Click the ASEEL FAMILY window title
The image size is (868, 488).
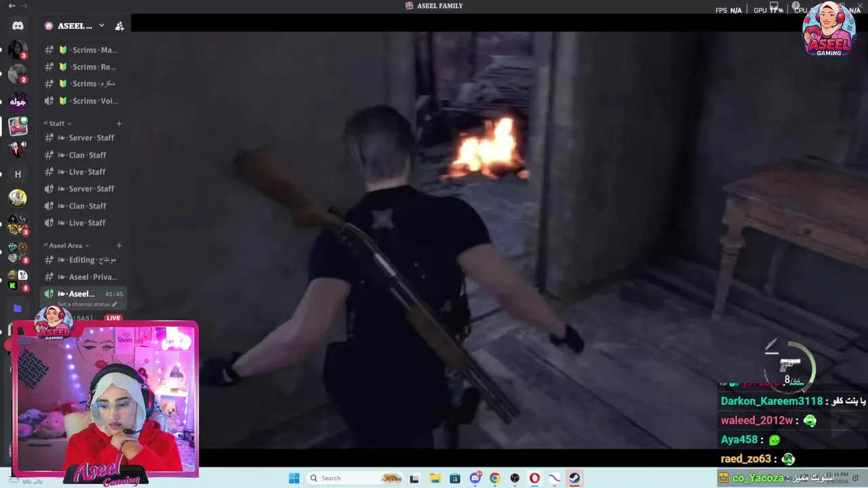(434, 5)
